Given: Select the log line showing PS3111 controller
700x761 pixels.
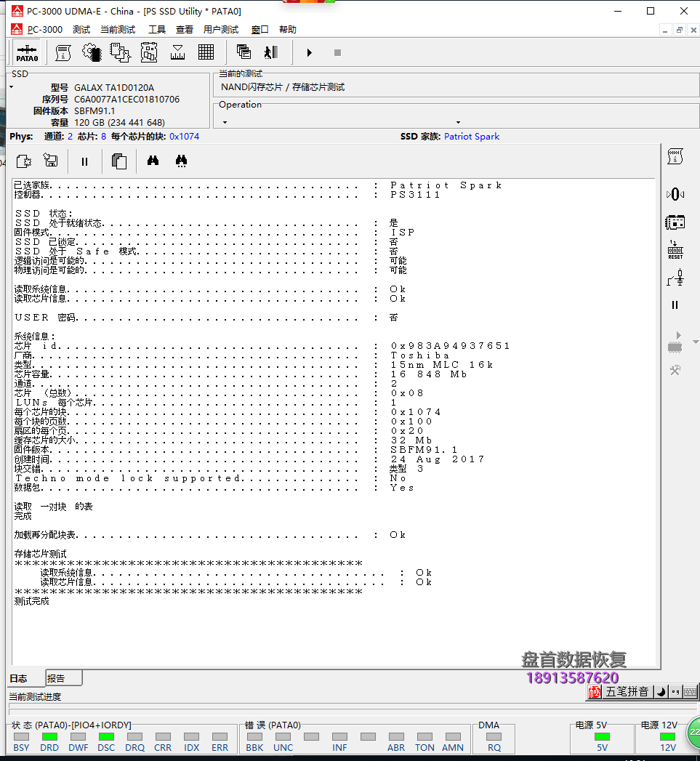Looking at the screenshot, I should click(x=228, y=195).
